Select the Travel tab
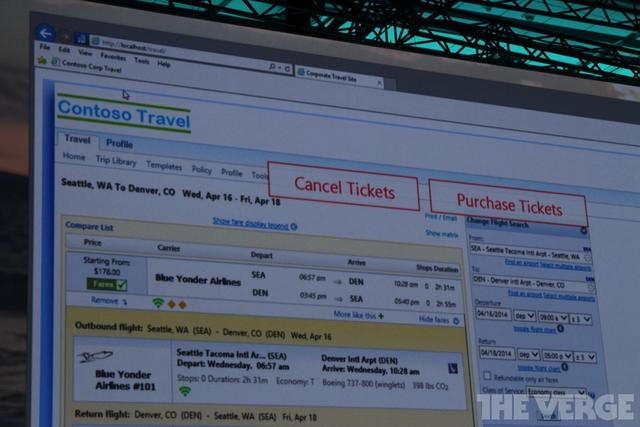 click(77, 140)
